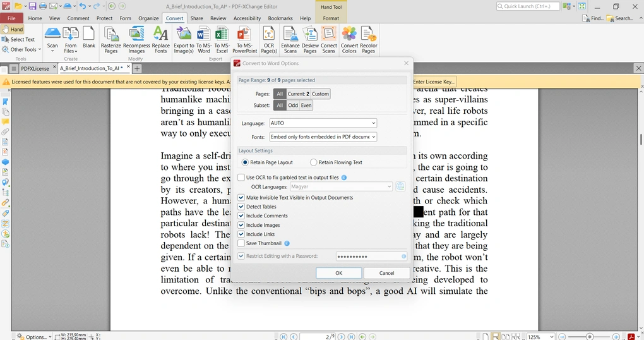Convert To MS-Excel icon
This screenshot has width=644, height=340.
point(222,39)
